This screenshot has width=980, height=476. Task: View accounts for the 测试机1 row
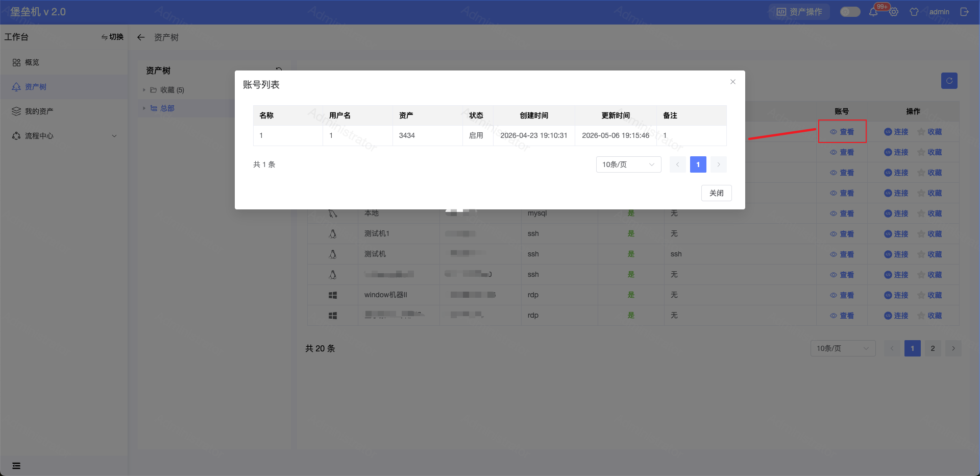point(842,234)
